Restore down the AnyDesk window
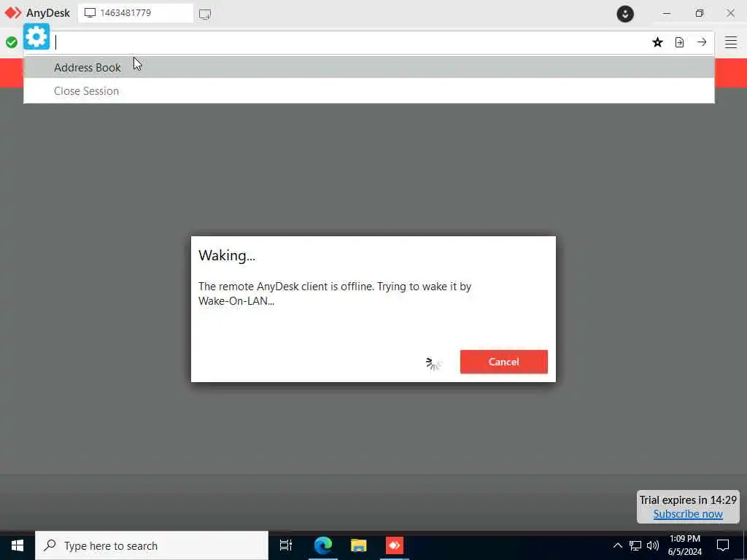 click(x=700, y=13)
